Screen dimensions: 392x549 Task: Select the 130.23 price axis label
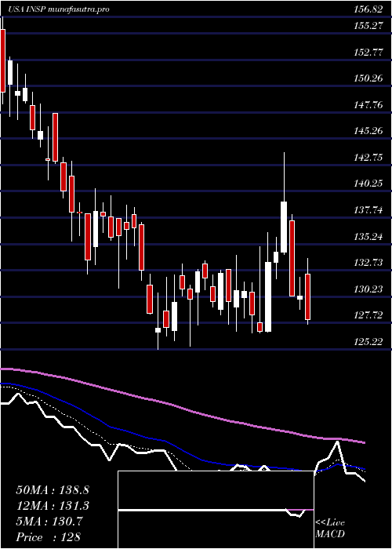tap(368, 289)
